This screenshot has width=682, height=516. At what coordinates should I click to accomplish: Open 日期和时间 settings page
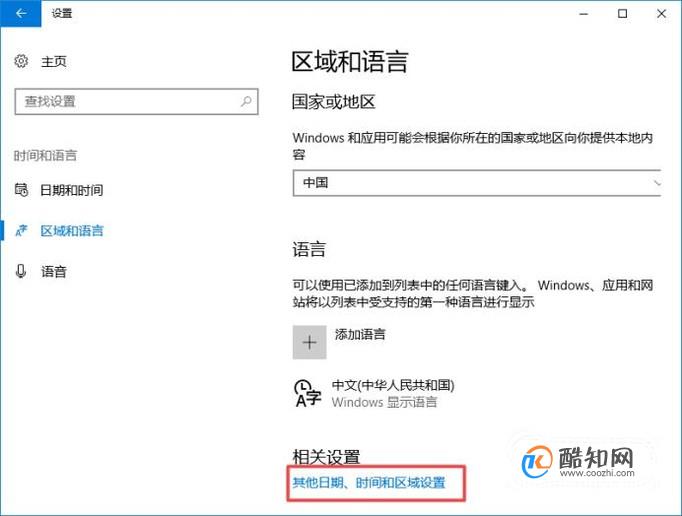pos(71,190)
